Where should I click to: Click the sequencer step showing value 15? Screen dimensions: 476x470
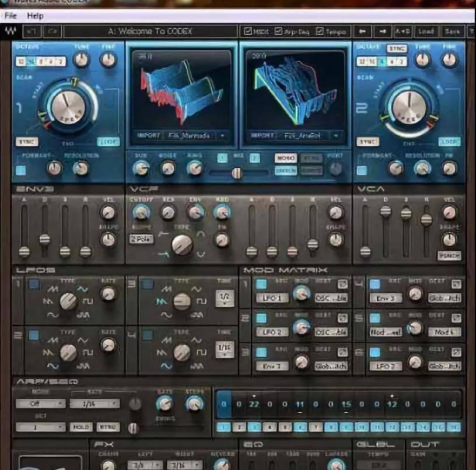[346, 404]
